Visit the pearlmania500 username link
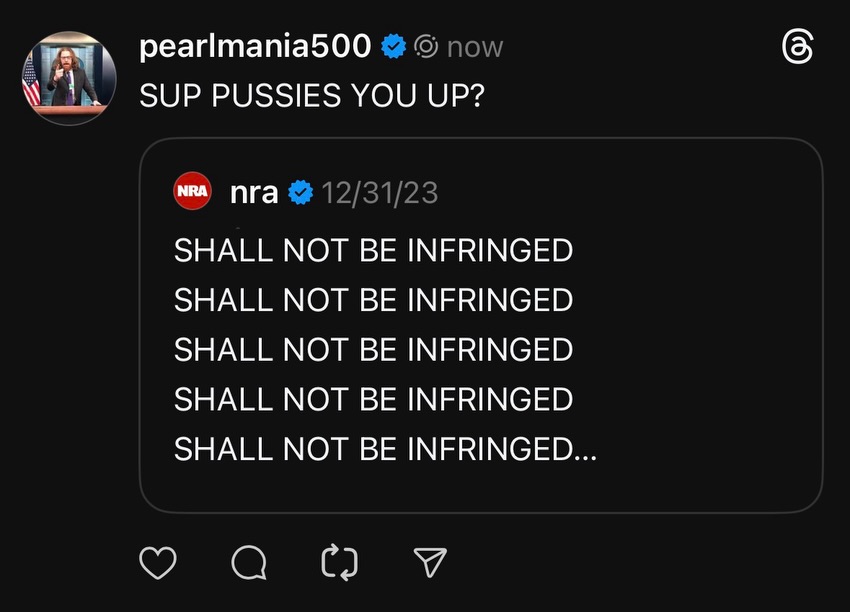The width and height of the screenshot is (850, 612). pyautogui.click(x=256, y=46)
